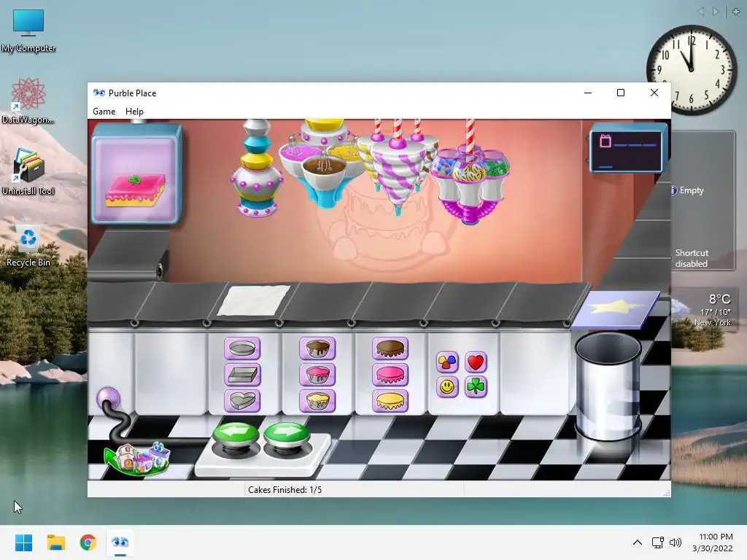Add red heart decoration
Viewport: 747px width, 560px height.
476,362
